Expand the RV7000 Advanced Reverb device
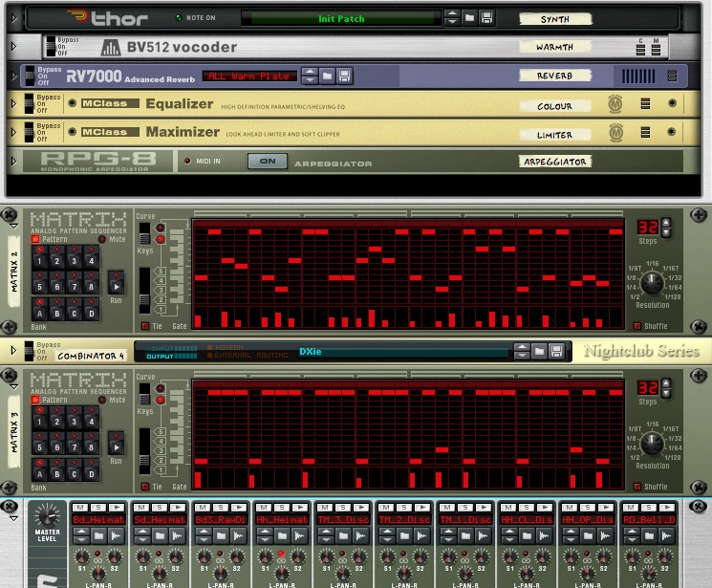 click(13, 76)
